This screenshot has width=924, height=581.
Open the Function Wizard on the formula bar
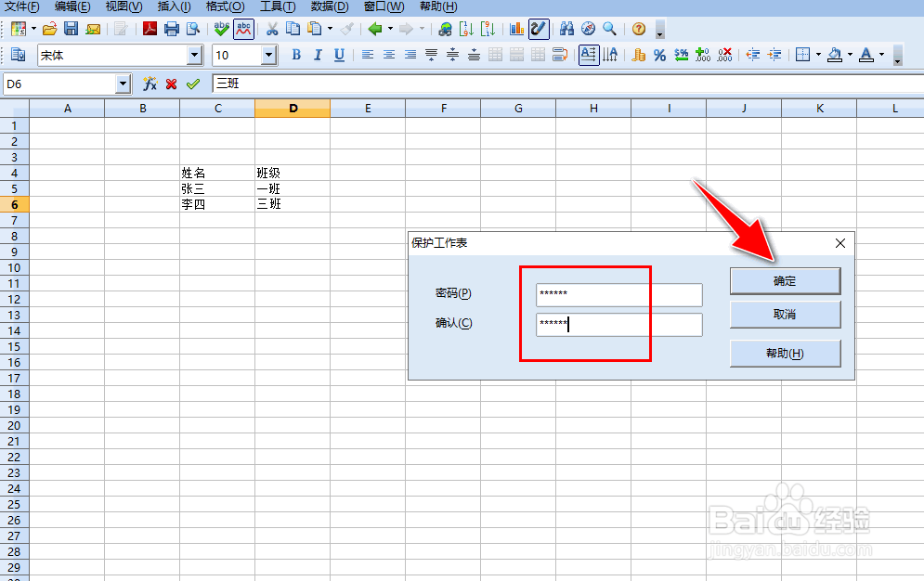(x=149, y=84)
